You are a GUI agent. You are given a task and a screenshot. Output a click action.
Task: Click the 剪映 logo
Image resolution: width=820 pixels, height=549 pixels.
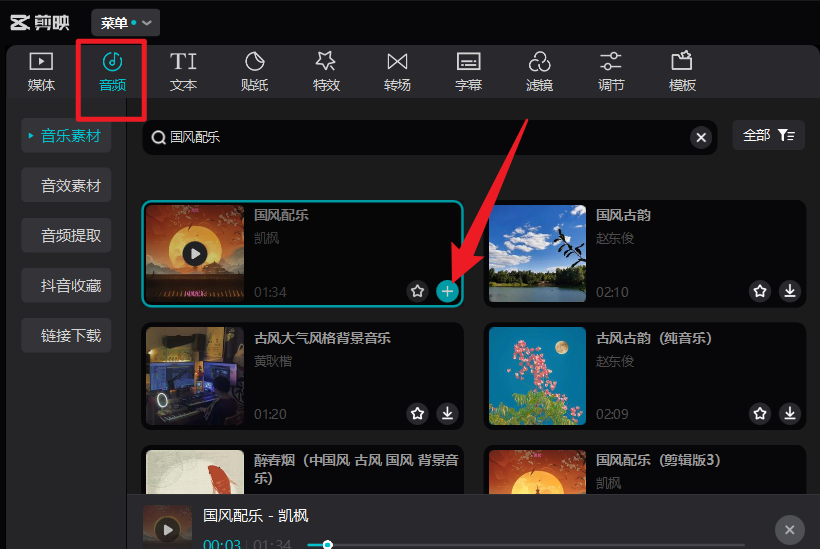(x=40, y=22)
